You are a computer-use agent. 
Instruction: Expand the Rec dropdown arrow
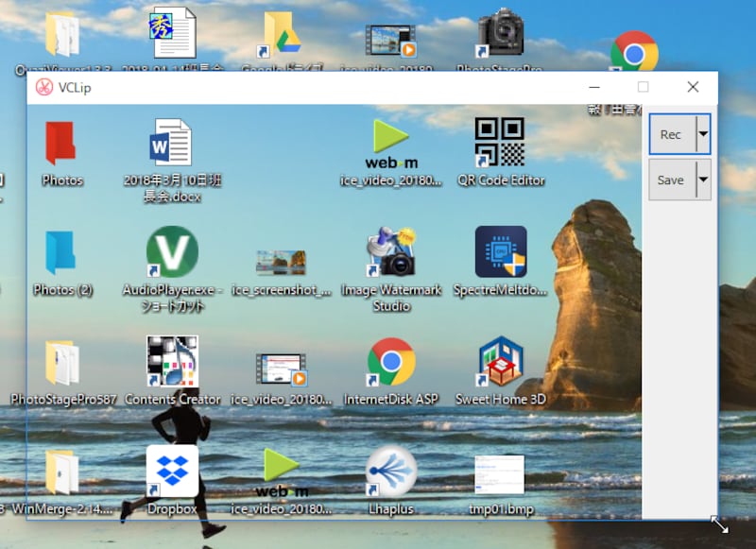coord(703,134)
